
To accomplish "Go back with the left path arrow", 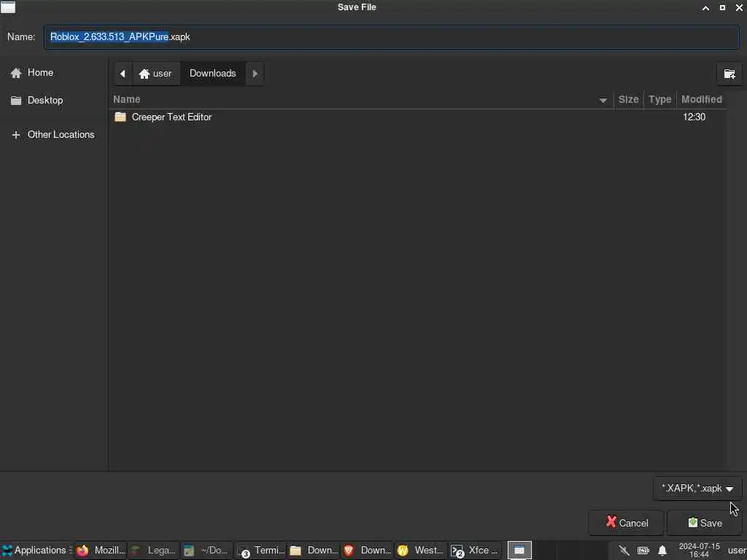I will tap(123, 74).
